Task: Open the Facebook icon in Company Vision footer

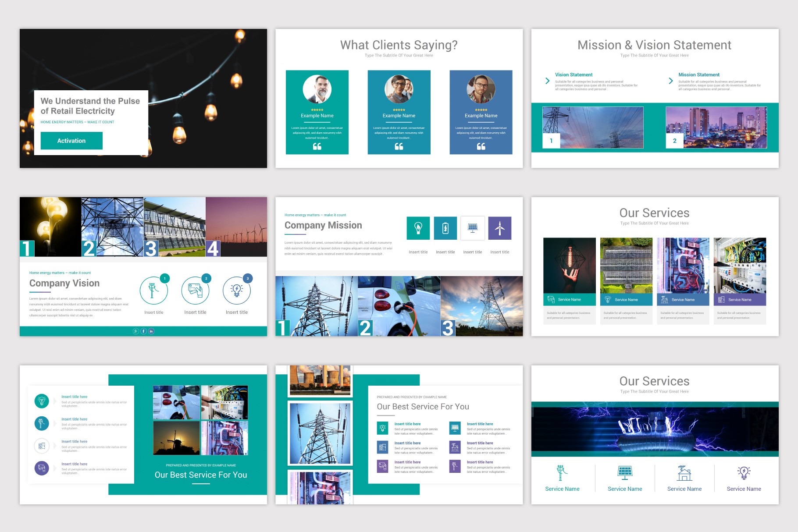Action: 143,331
